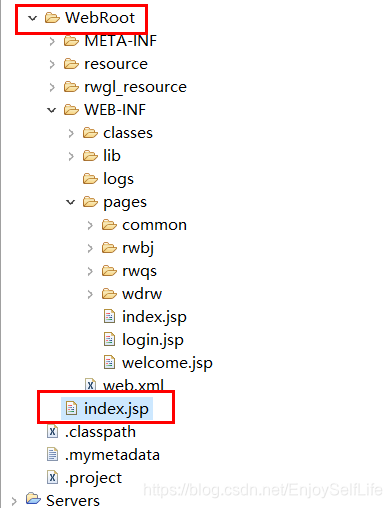Select the rwqs folder label

[x=139, y=272]
